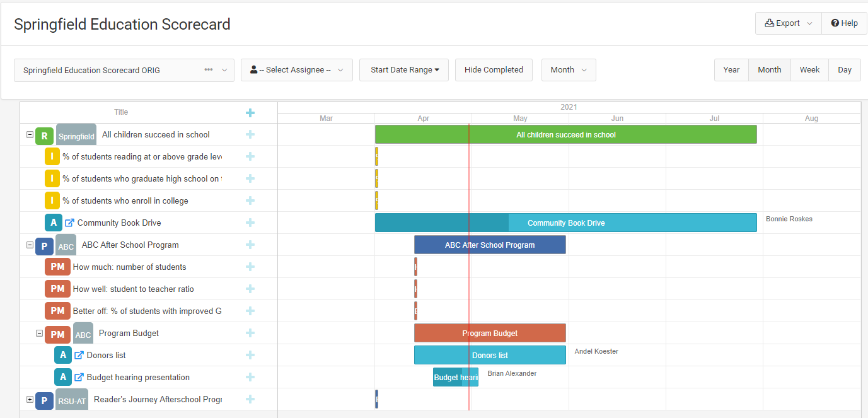Click the A badge beside Community Book Drive
Viewport: 868px width, 418px height.
point(54,223)
